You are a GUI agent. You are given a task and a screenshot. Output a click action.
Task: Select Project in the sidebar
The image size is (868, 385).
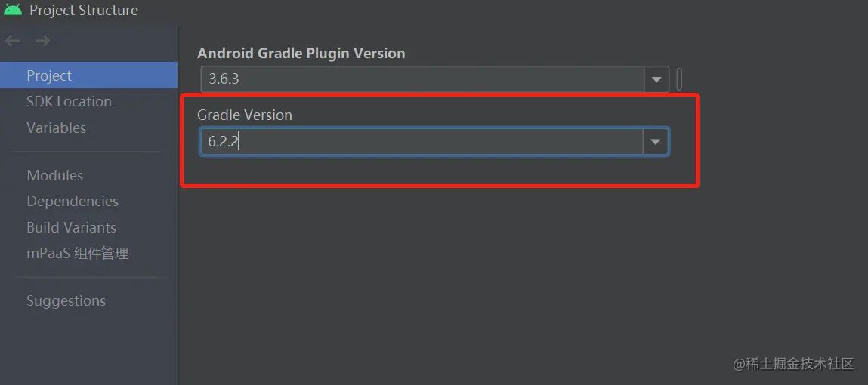pyautogui.click(x=49, y=75)
